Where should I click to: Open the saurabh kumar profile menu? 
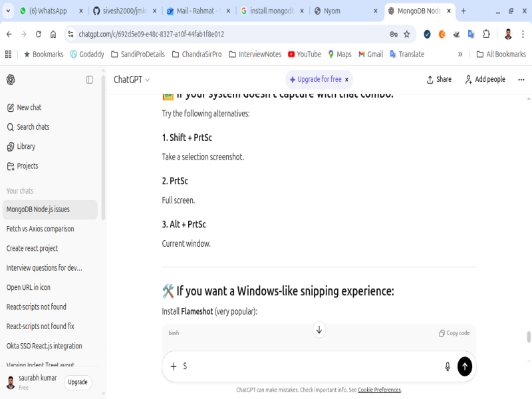[x=32, y=382]
